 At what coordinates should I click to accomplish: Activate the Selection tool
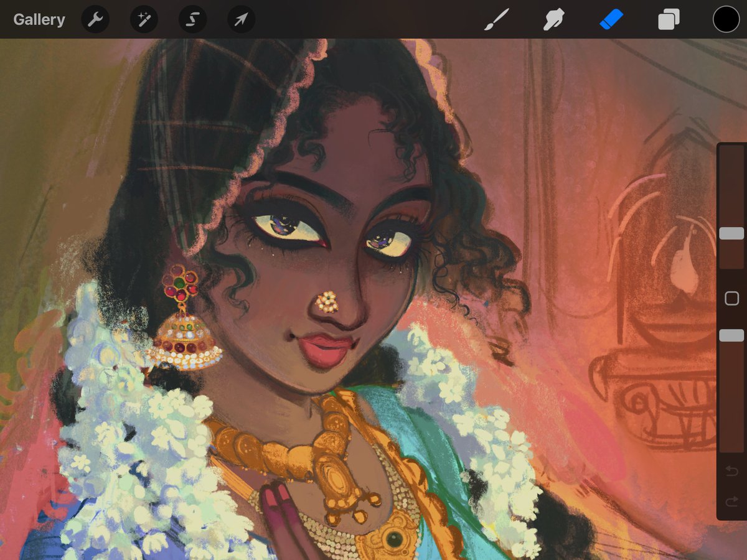pos(192,19)
